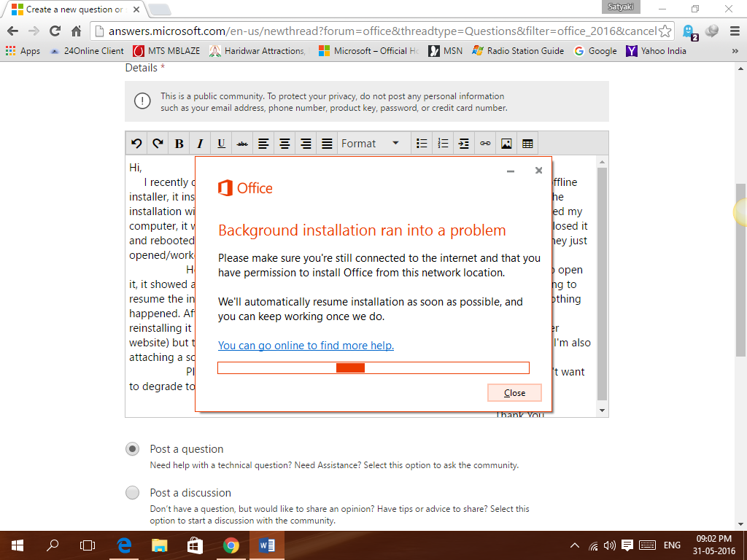Insert numbered list
Screen dimensions: 747x560
[443, 144]
